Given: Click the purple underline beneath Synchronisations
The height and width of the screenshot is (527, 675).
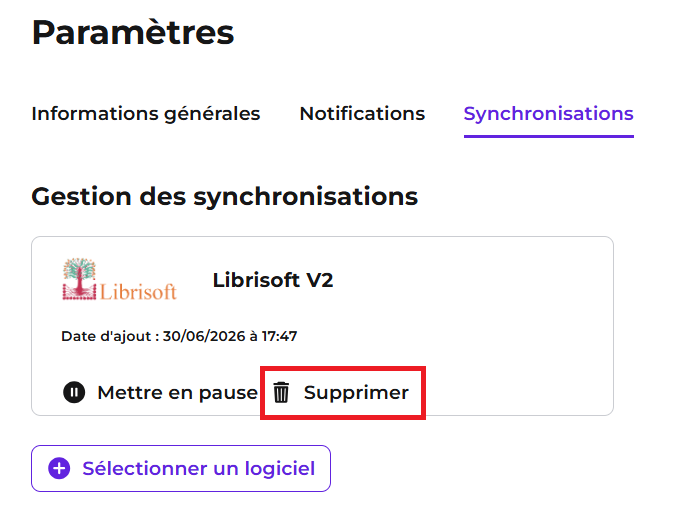Looking at the screenshot, I should (548, 136).
